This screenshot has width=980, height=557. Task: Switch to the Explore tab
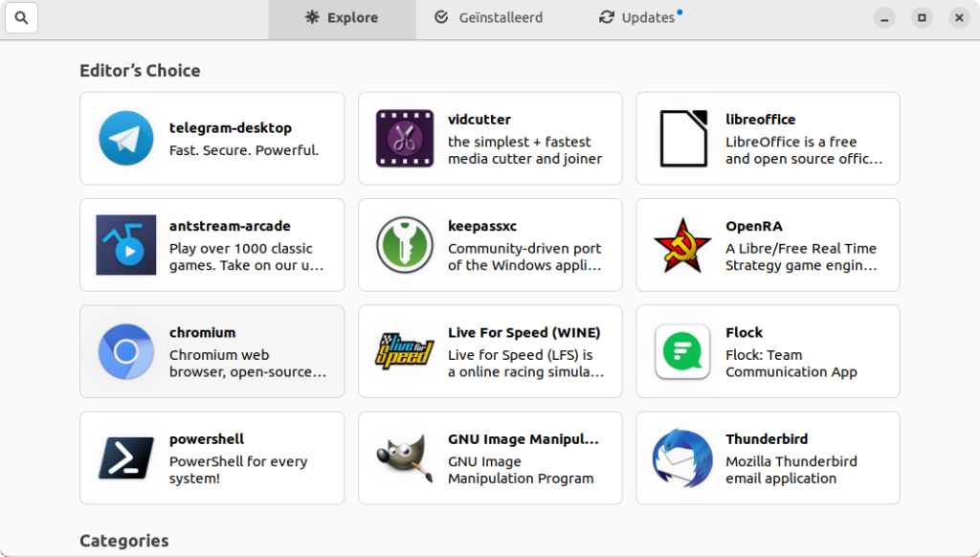click(x=342, y=19)
